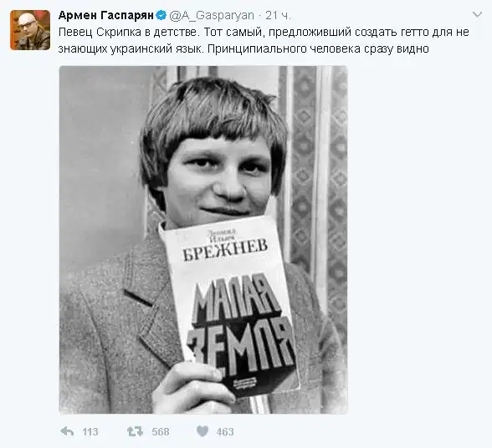The width and height of the screenshot is (492, 448).
Task: Open Армен Гаспарян's profile avatar
Action: pos(30,30)
